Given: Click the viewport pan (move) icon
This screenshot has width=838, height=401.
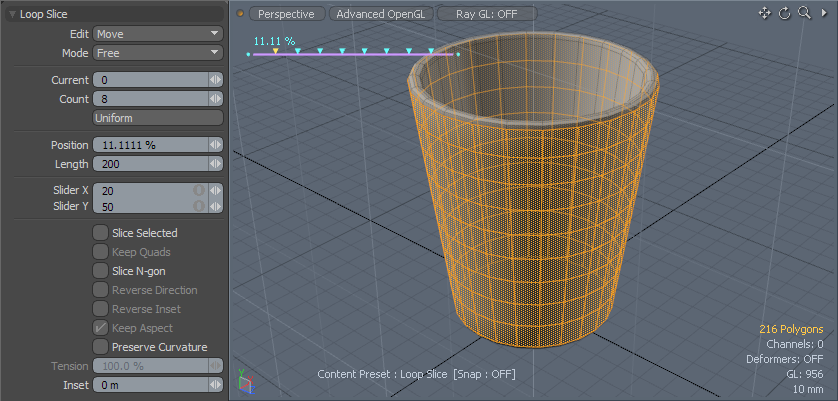Looking at the screenshot, I should (x=765, y=13).
